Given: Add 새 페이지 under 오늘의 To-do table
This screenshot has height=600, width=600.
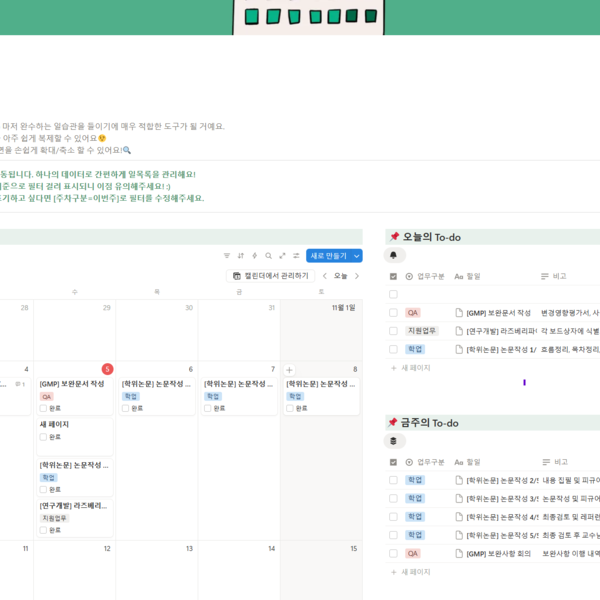Looking at the screenshot, I should pyautogui.click(x=411, y=368).
